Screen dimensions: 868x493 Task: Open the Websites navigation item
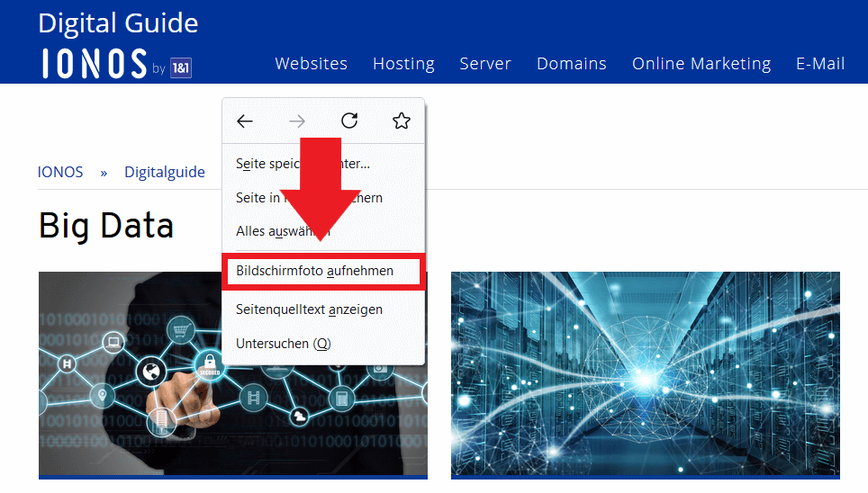(x=311, y=64)
